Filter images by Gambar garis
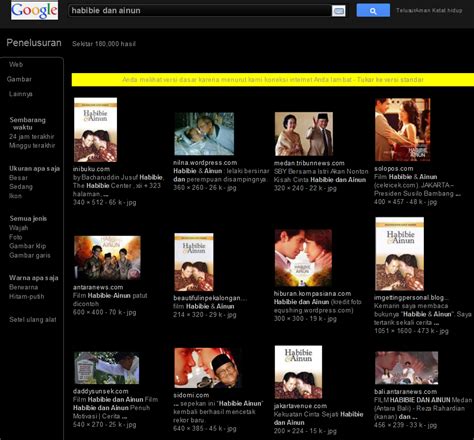Viewport: 474px width, 440px height. (x=30, y=255)
